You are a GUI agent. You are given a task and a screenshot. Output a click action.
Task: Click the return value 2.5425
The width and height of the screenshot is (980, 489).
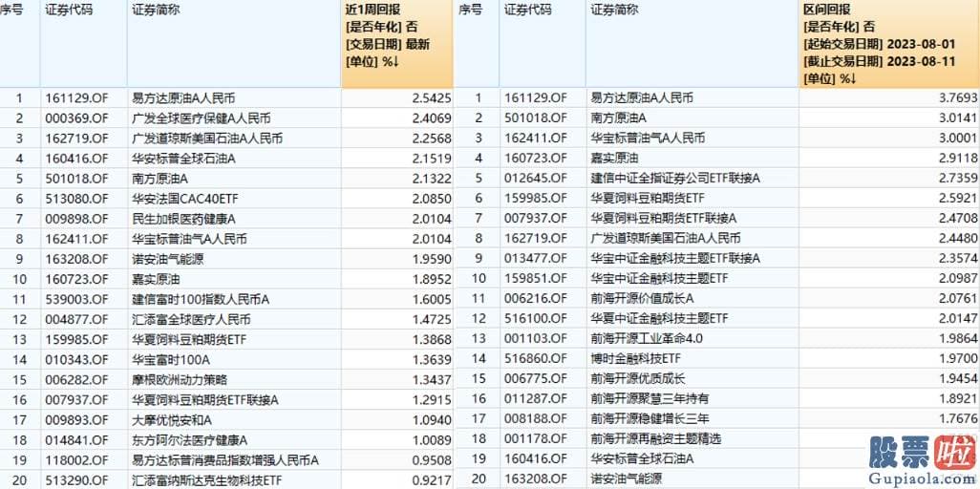(432, 97)
